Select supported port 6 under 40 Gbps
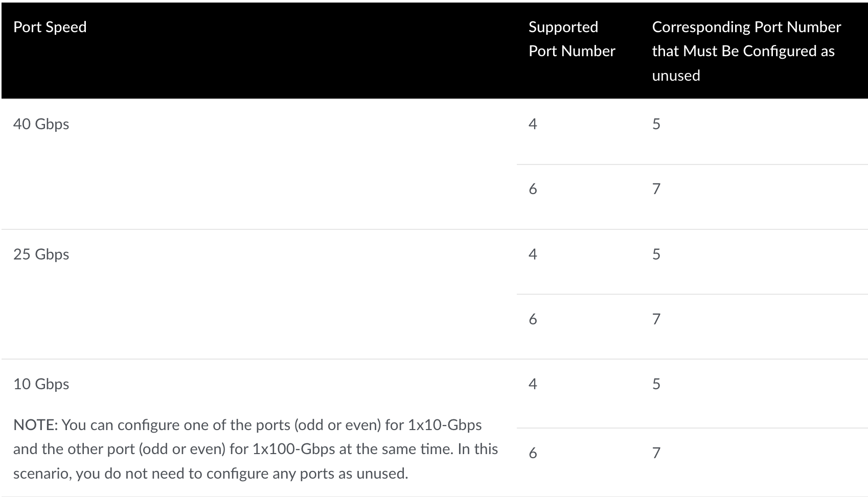Screen dimensions: 868x497 (533, 189)
